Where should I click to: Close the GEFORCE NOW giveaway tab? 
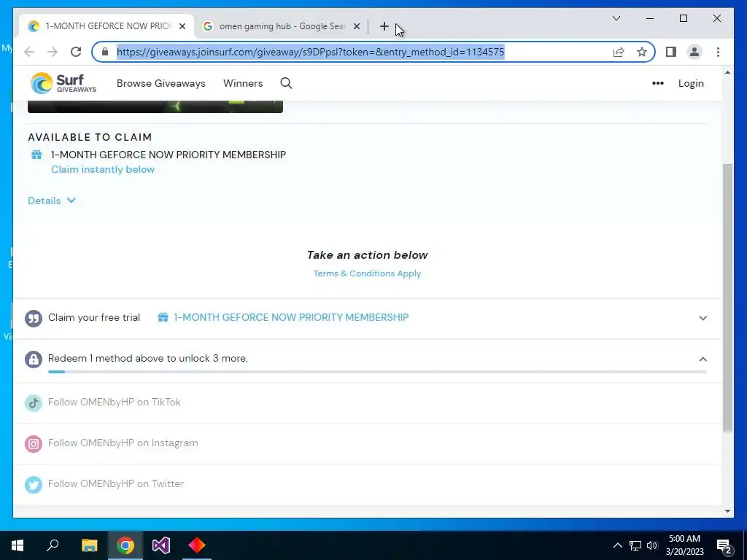point(182,26)
